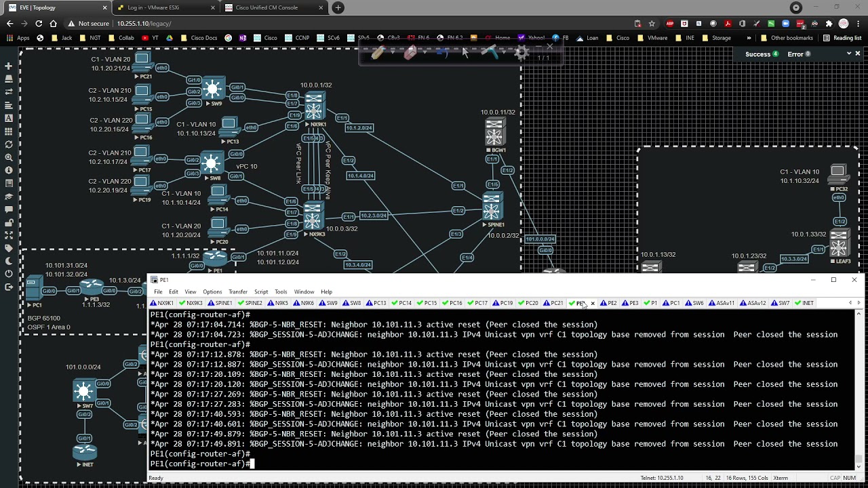Click the Zoom extension icon
The height and width of the screenshot is (488, 868).
point(785,23)
